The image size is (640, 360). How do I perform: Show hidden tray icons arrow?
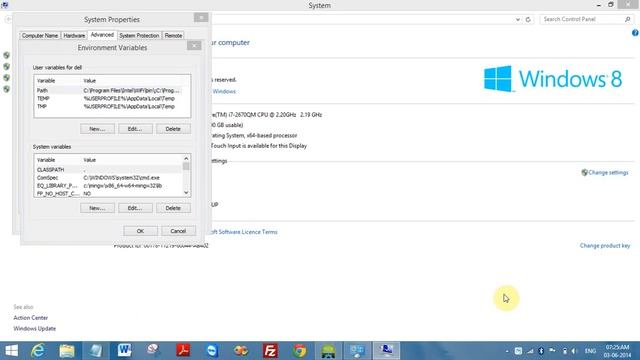click(507, 351)
